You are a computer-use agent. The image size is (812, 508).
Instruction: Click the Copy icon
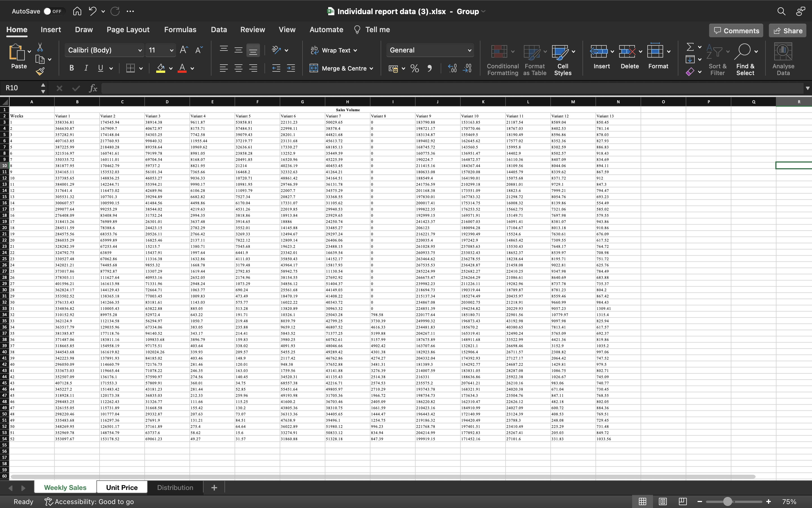coord(40,60)
